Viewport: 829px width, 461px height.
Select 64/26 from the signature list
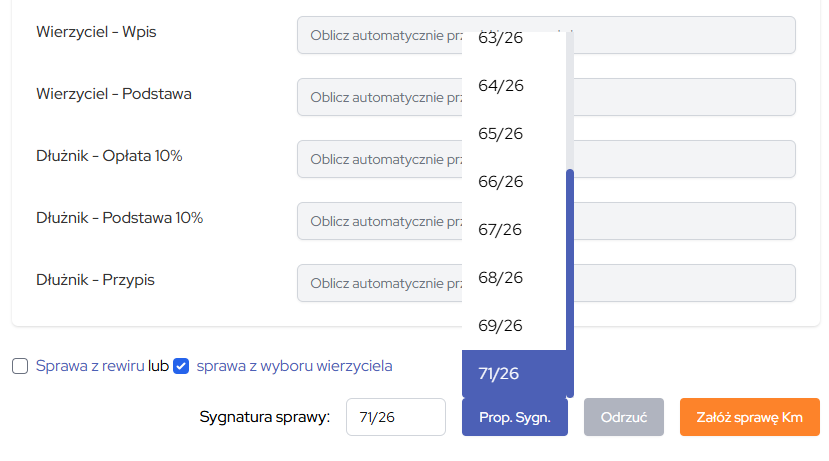[514, 86]
